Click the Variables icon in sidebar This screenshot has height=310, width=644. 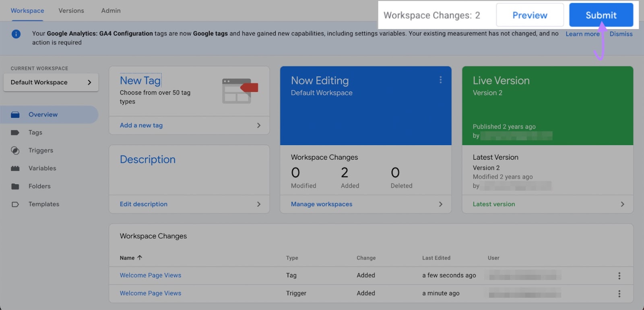click(15, 169)
